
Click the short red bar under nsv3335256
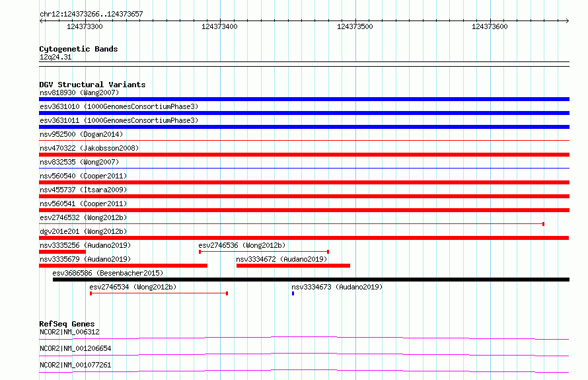coord(62,252)
